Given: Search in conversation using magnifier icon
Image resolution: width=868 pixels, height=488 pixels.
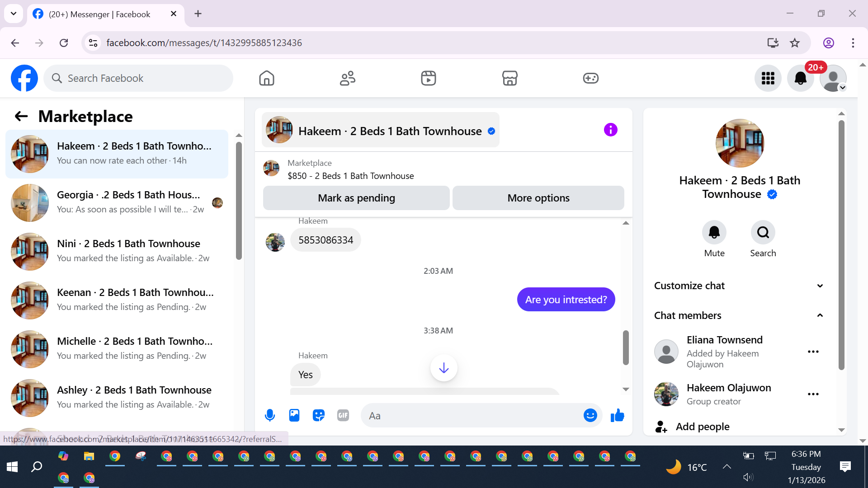Looking at the screenshot, I should [x=763, y=233].
